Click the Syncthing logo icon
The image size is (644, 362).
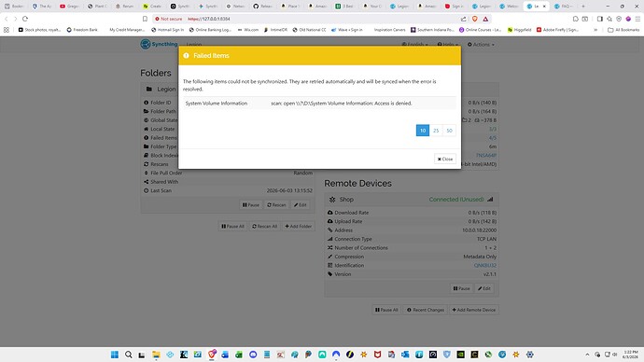click(145, 44)
